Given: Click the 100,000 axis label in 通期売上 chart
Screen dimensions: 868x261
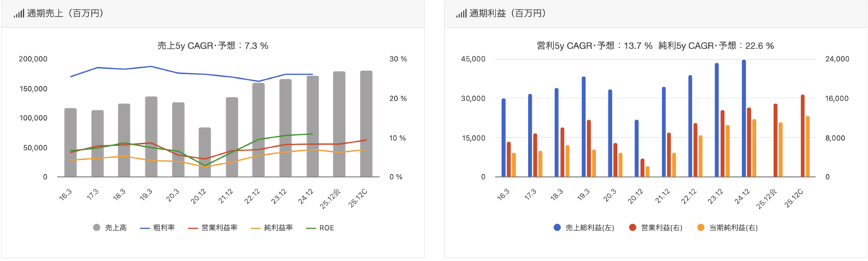Looking at the screenshot, I should point(34,118).
